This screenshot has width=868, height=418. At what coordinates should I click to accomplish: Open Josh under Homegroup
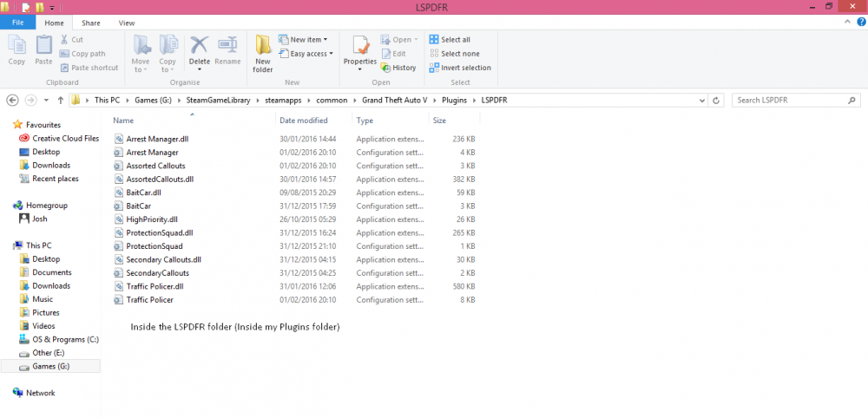[33, 219]
